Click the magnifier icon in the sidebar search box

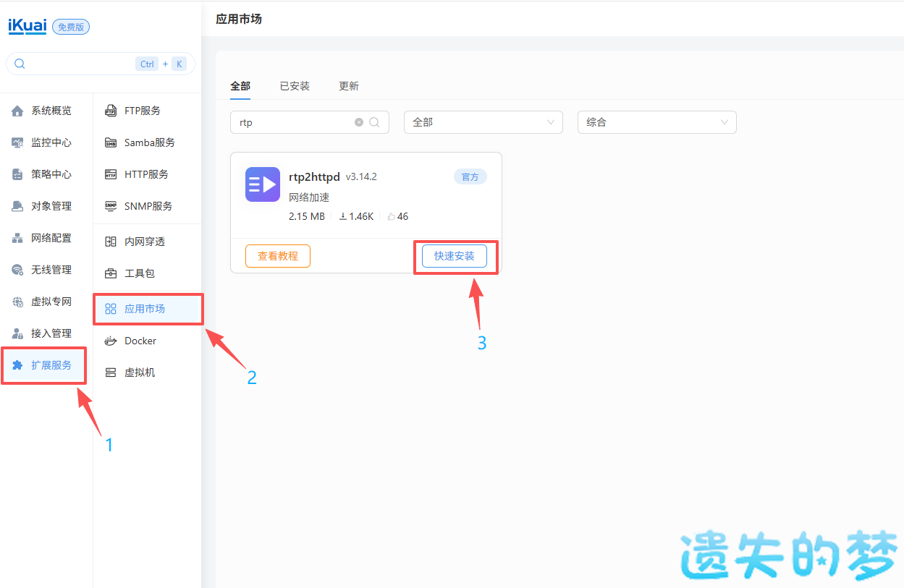(20, 64)
